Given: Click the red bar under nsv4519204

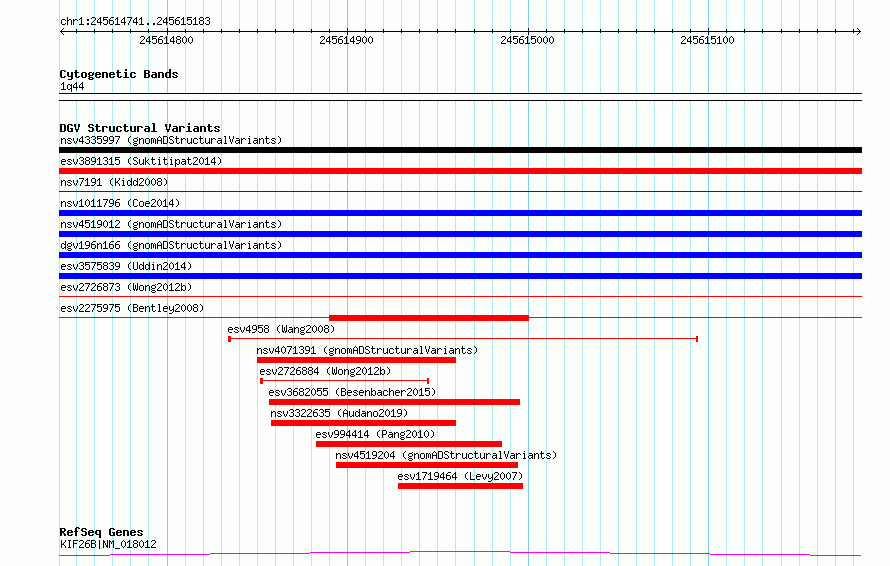Looking at the screenshot, I should coord(427,465).
